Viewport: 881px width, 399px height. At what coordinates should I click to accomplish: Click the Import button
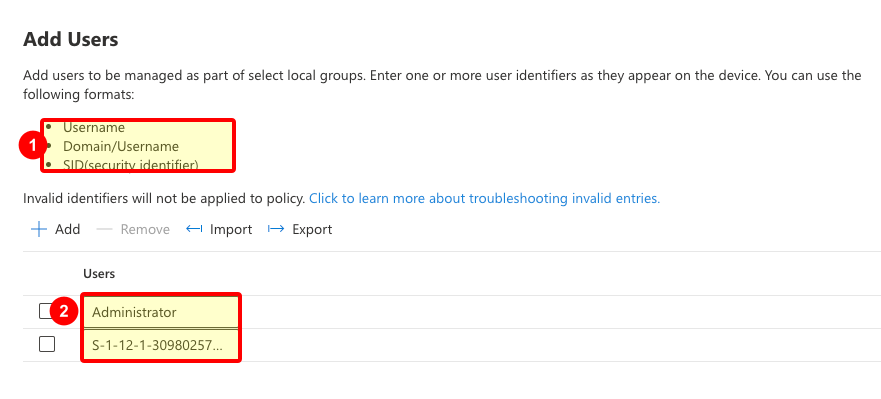click(219, 229)
